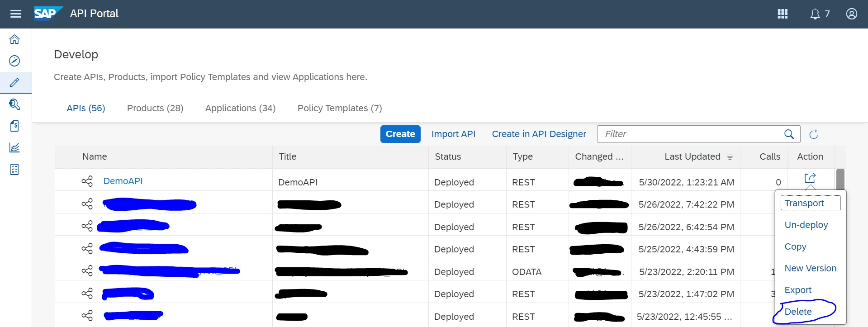This screenshot has width=868, height=327.
Task: Open the Analyze chart icon in sidebar
Action: [14, 147]
